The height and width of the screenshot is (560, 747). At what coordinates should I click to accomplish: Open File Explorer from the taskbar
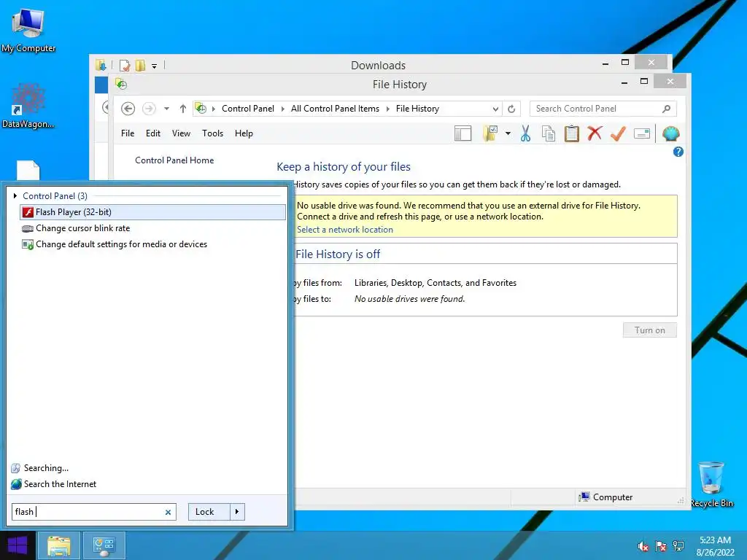pyautogui.click(x=58, y=545)
